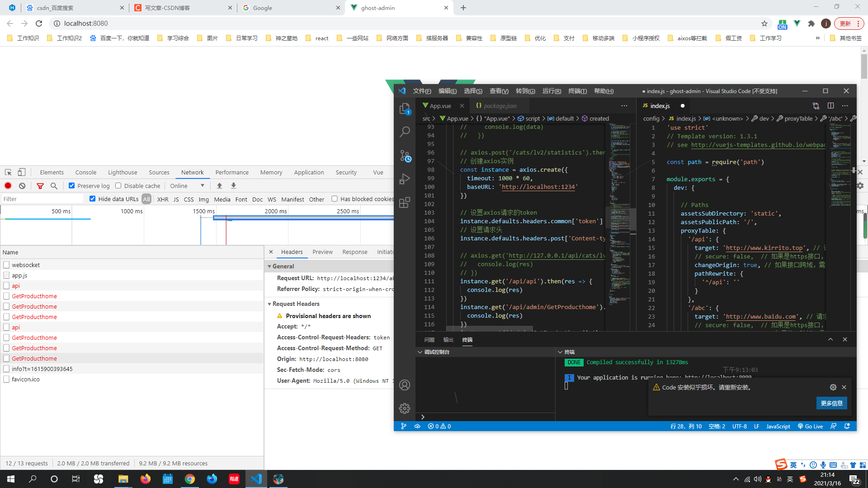Click the 更多信息 notification button
Screen dimensions: 868x488
831,403
